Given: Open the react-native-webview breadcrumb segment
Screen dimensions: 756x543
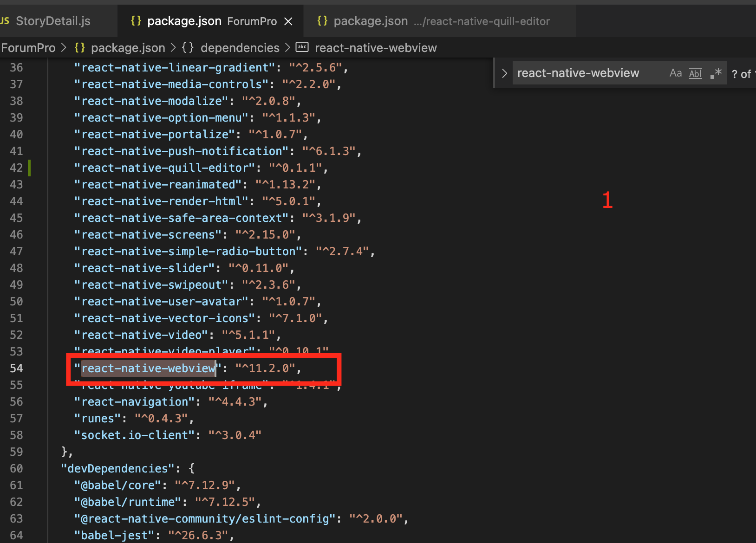Looking at the screenshot, I should (376, 48).
